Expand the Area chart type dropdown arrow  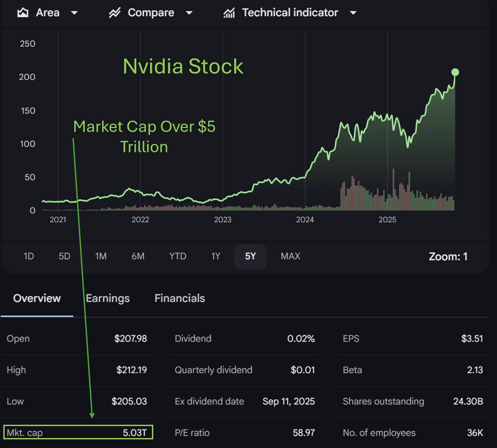(74, 13)
